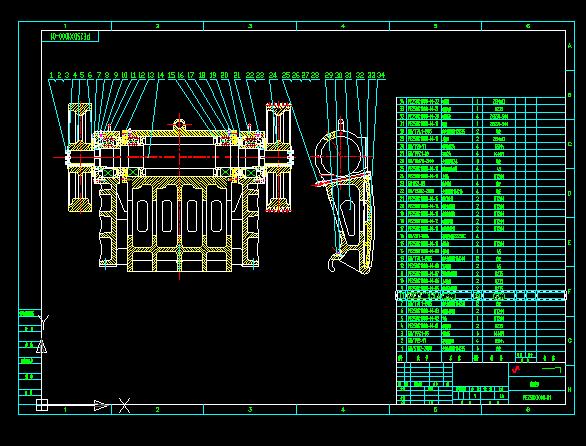Click the red surface finish symbol in title block

pos(516,370)
